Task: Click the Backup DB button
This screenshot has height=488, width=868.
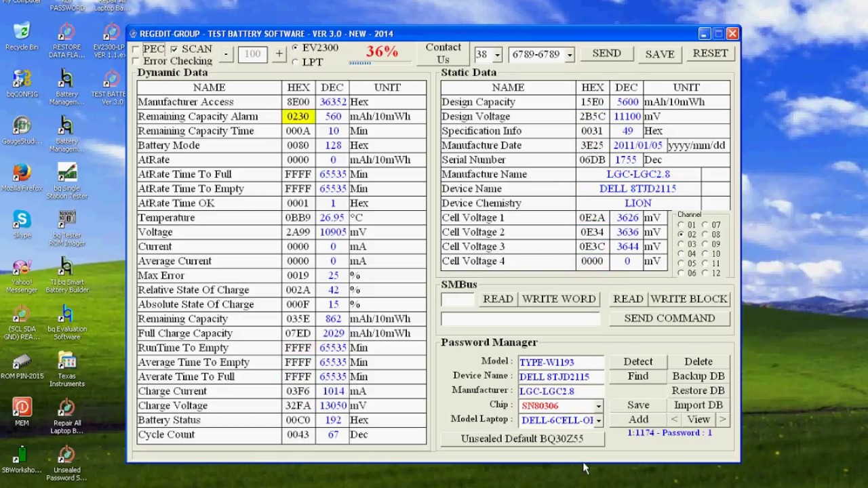Action: (x=698, y=376)
